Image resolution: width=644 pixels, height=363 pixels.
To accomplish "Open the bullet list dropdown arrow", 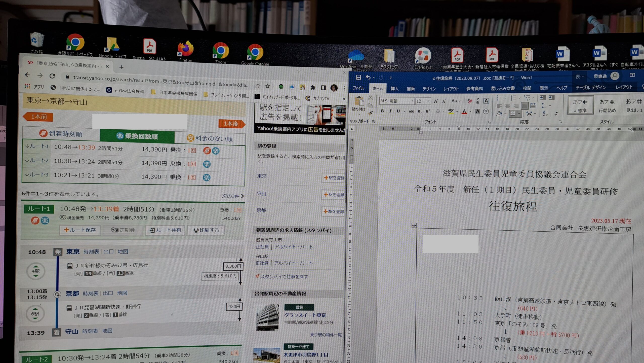I will click(506, 98).
